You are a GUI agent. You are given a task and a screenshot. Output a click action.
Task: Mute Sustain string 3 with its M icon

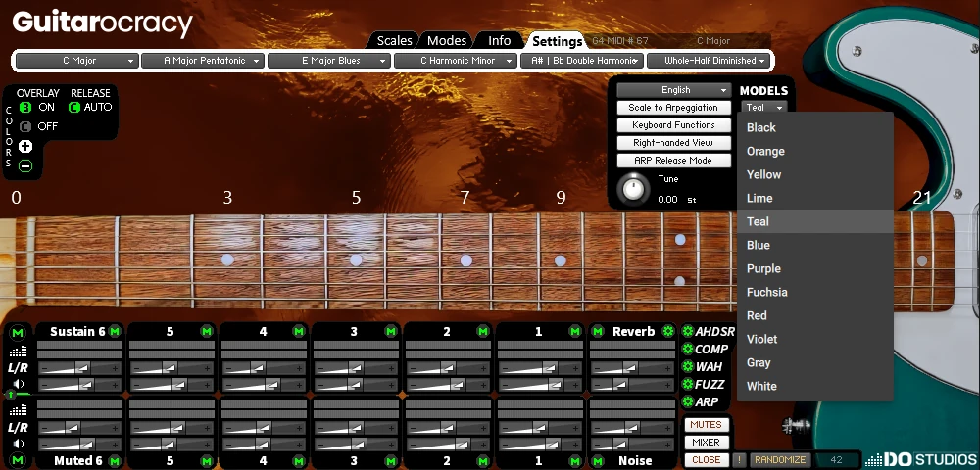tap(391, 331)
